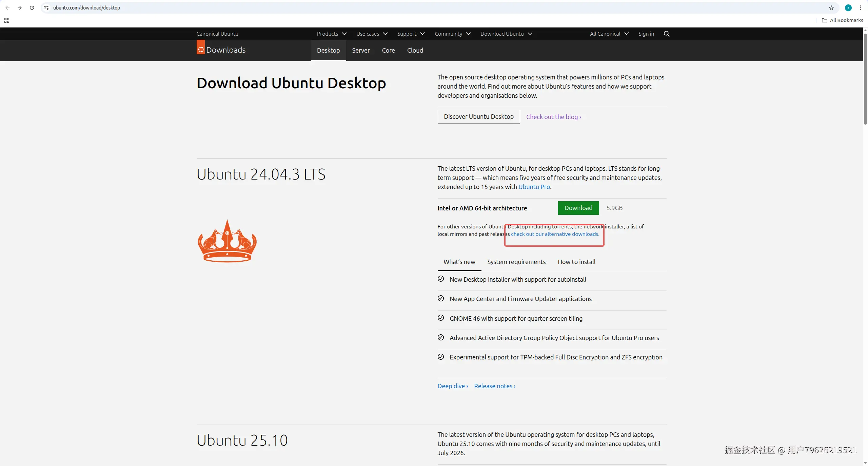Image resolution: width=868 pixels, height=466 pixels.
Task: Click the Ubuntu logo beside Downloads
Action: (201, 50)
